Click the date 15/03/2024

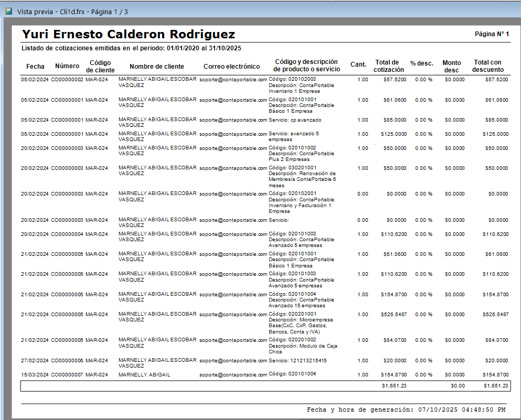(x=35, y=375)
